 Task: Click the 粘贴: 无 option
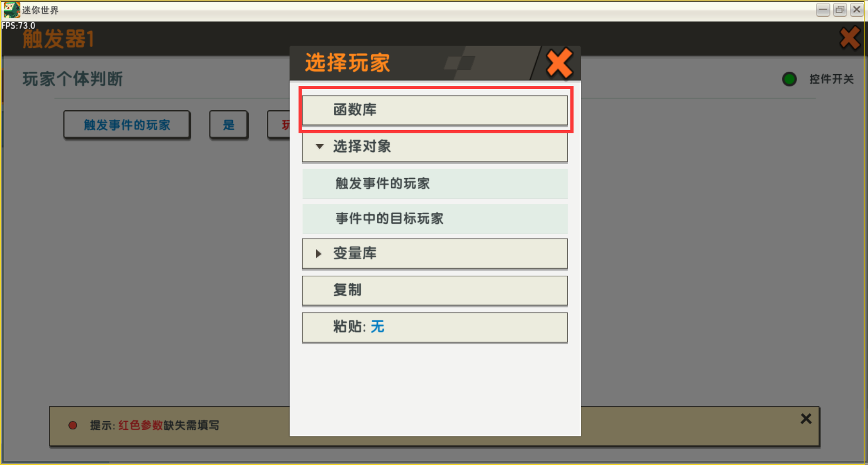[x=435, y=327]
